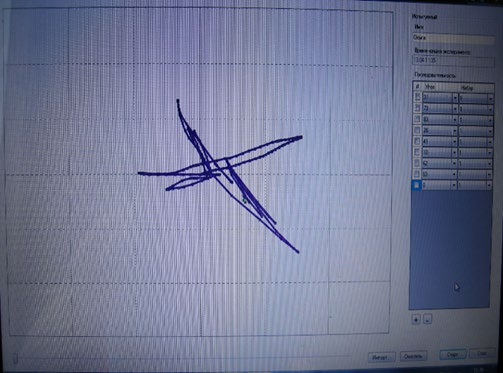The width and height of the screenshot is (503, 373).
Task: Click the Последовательность label
Action: tap(435, 75)
